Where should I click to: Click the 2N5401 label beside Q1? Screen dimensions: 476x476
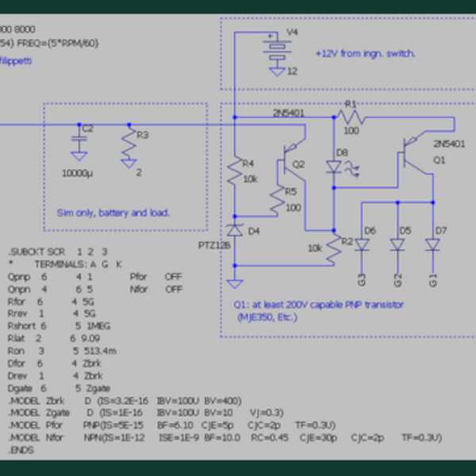point(449,144)
